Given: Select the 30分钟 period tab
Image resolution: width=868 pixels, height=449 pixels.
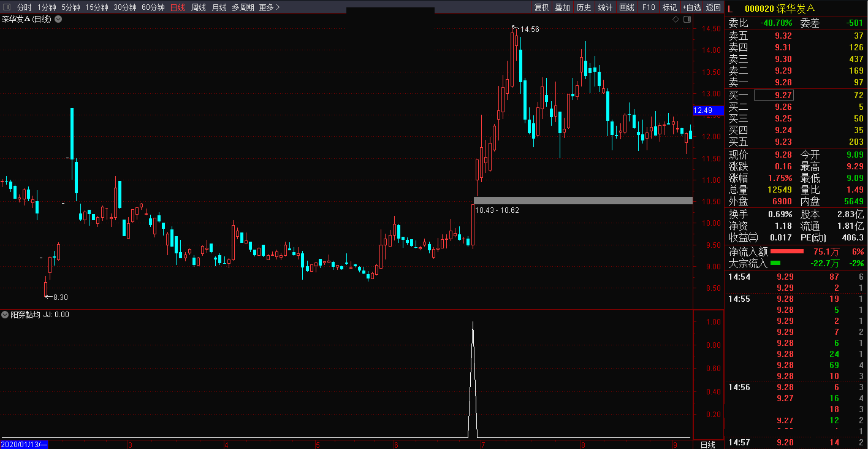Looking at the screenshot, I should 125,7.
